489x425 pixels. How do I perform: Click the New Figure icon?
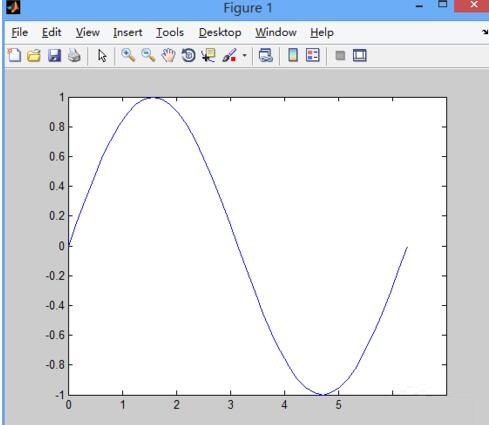[x=14, y=55]
